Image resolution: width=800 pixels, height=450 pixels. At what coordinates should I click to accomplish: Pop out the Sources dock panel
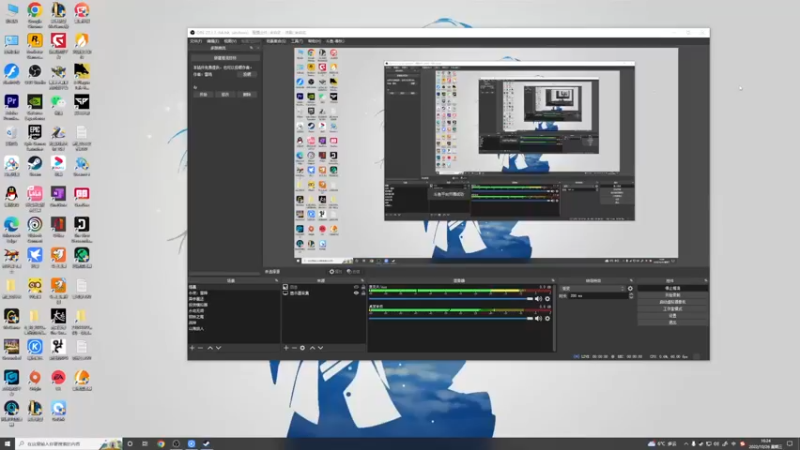click(x=363, y=281)
